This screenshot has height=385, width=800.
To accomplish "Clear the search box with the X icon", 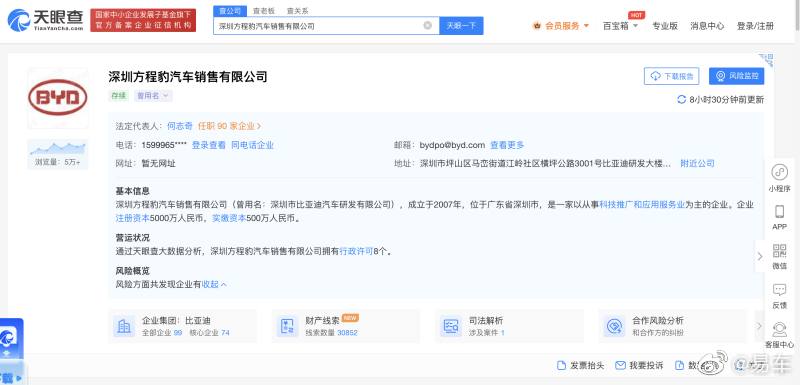I will (428, 25).
